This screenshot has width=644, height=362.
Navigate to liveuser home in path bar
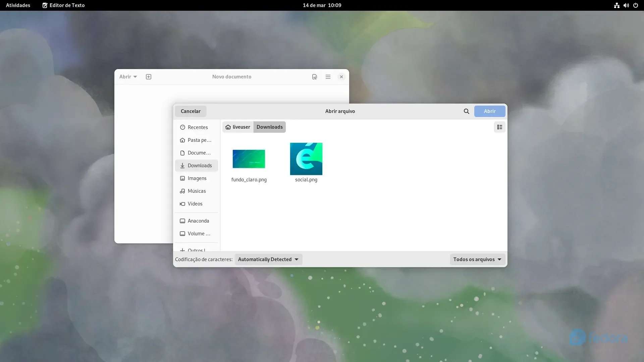click(238, 127)
